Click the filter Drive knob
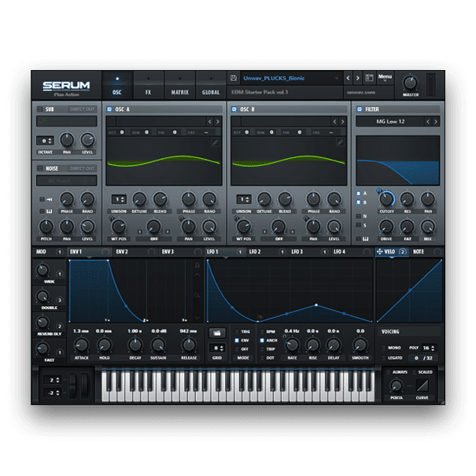The image size is (476, 476). tap(386, 227)
